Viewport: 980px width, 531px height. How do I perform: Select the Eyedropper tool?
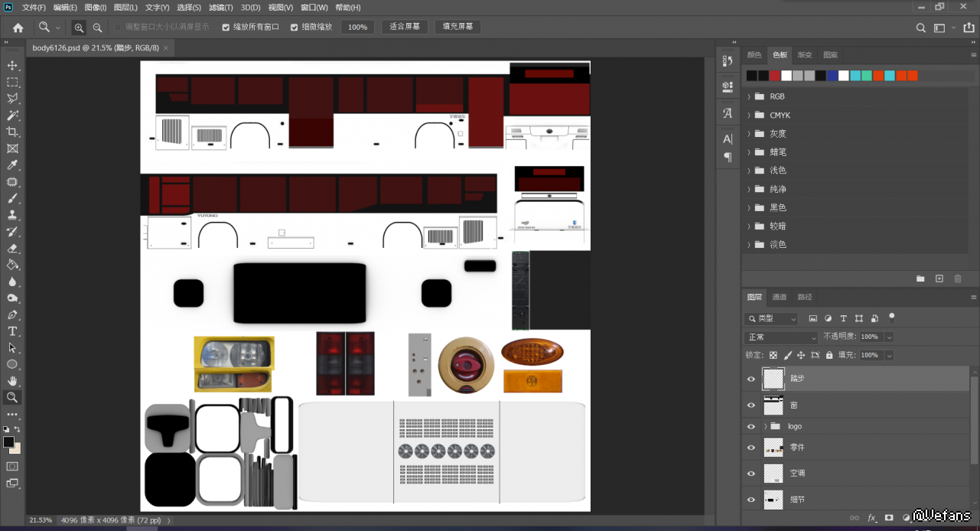[x=12, y=165]
